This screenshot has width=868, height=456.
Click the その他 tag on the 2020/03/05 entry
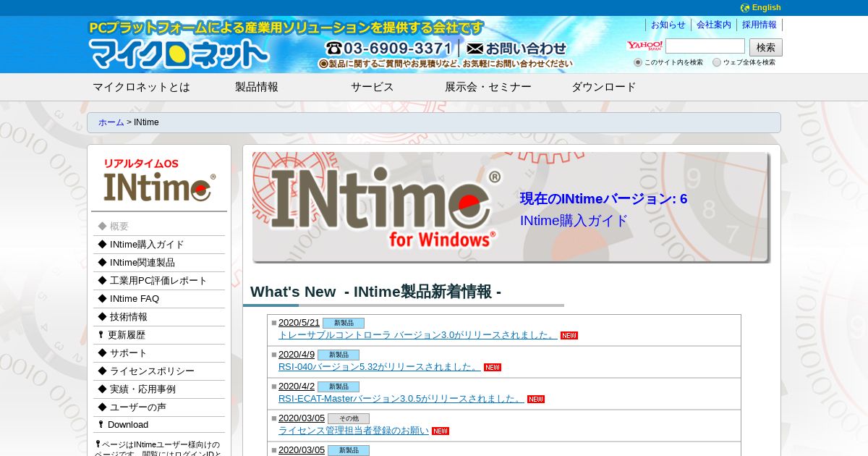pos(349,418)
